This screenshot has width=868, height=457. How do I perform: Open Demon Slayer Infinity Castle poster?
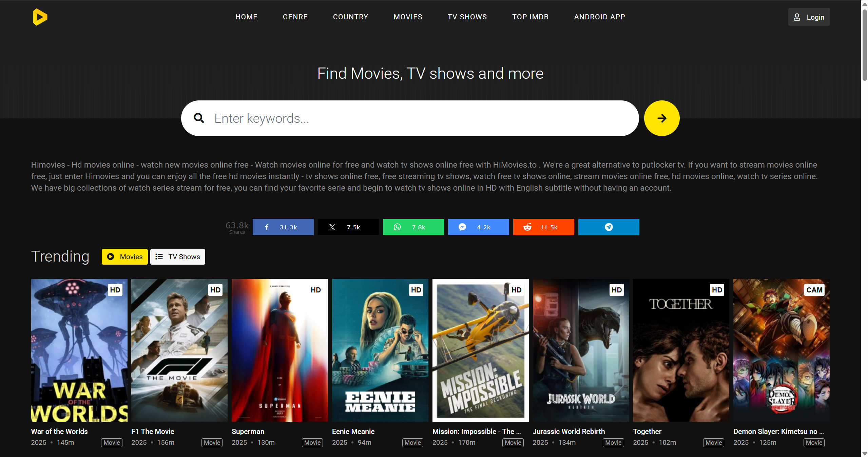point(782,350)
